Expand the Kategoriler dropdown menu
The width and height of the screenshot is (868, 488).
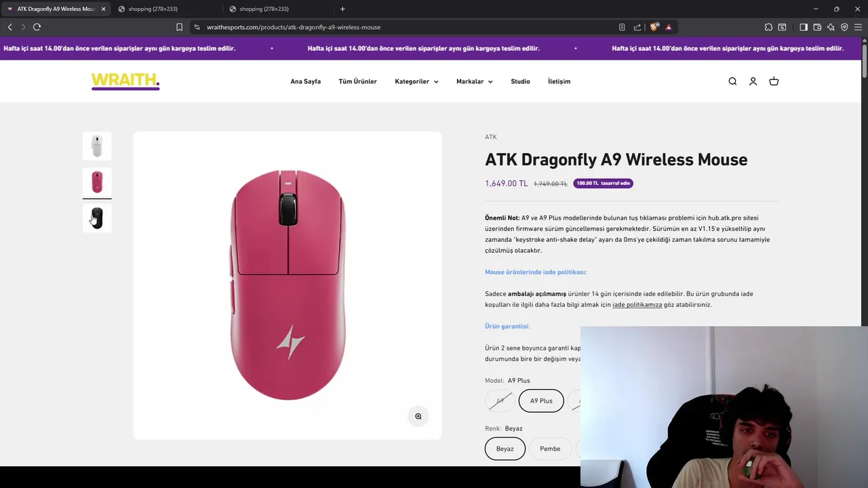[416, 81]
